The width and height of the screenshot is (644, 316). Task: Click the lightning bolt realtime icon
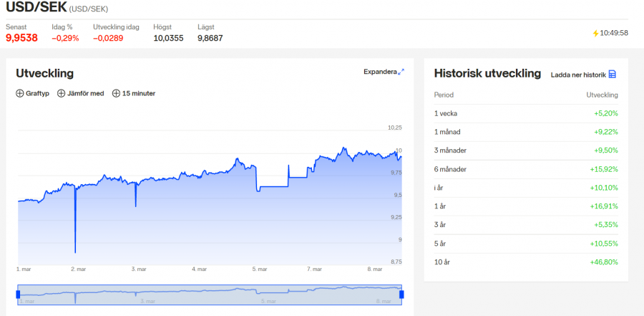pos(595,33)
